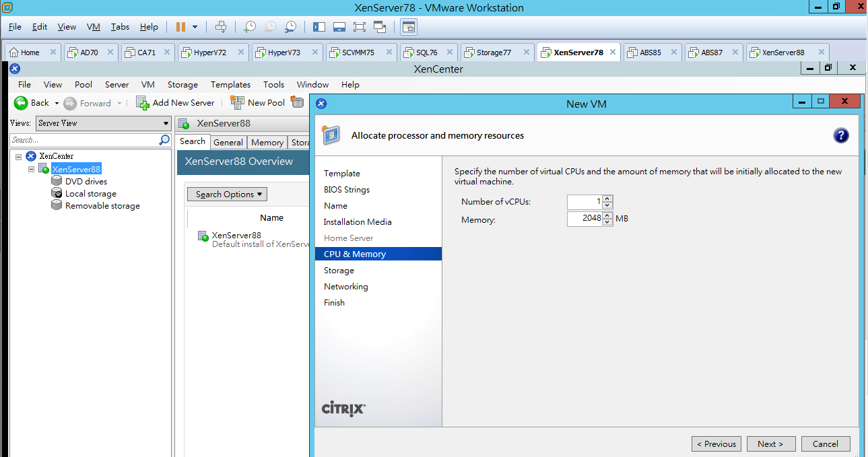Click the Previous button in the New VM wizard
Image resolution: width=868 pixels, height=457 pixels.
pos(716,444)
